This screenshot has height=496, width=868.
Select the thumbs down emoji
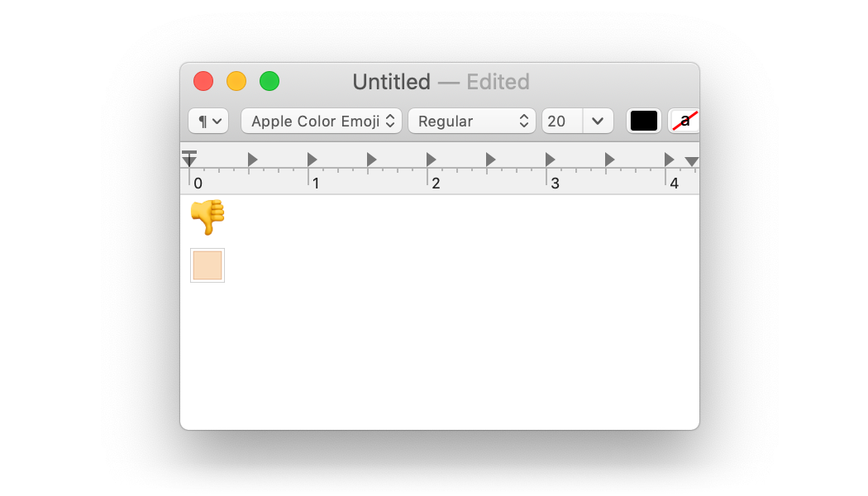(207, 217)
